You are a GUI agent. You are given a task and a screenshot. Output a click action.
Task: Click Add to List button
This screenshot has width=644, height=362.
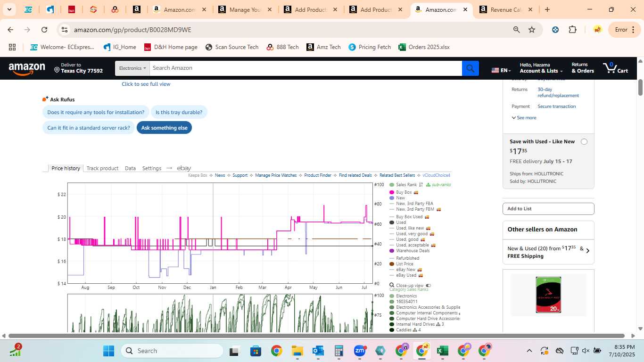[548, 209]
